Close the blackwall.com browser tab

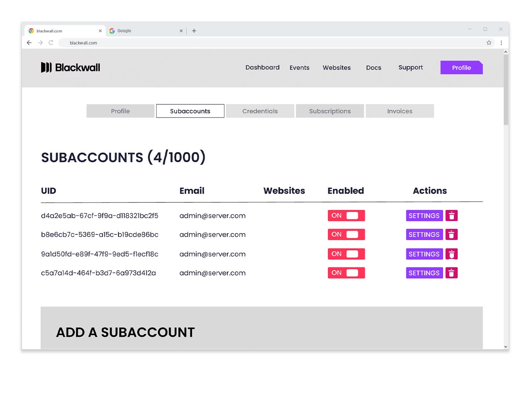100,31
